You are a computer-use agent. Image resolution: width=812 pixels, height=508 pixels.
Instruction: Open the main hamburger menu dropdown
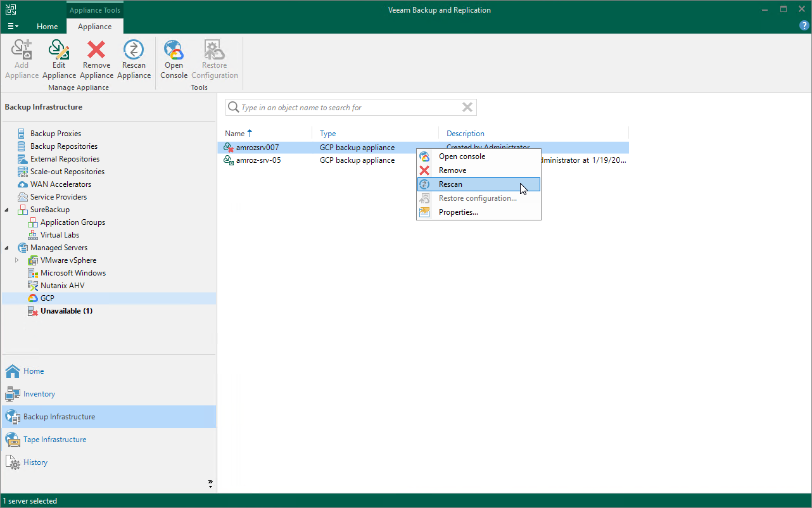click(13, 26)
